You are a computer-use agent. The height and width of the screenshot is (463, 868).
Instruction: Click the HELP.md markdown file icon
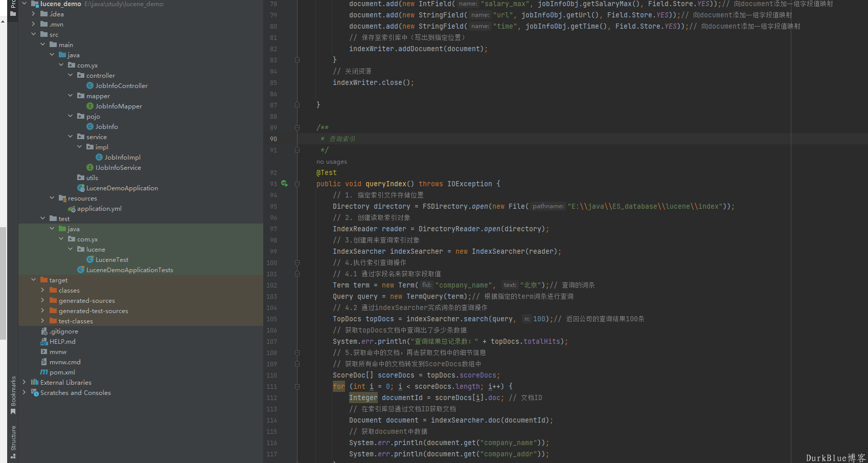(44, 342)
